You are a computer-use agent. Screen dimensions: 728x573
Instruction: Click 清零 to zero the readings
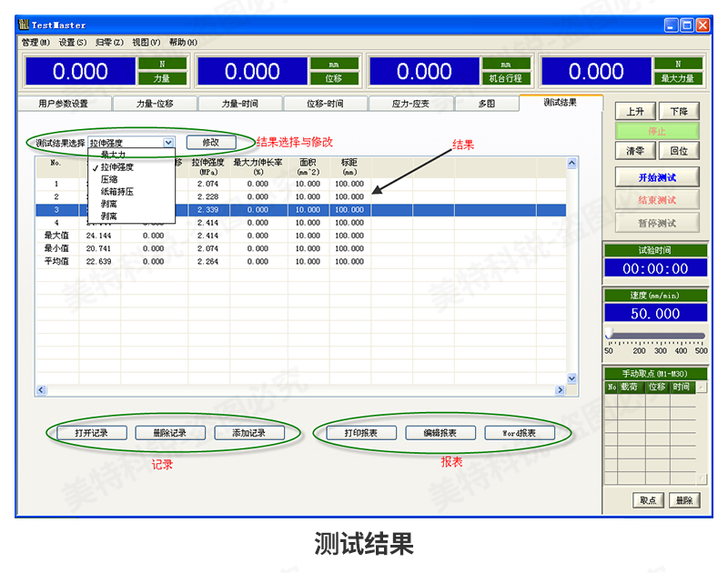(x=636, y=150)
